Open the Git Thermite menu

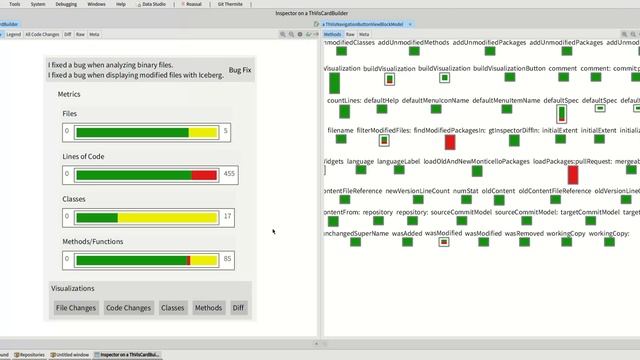(x=230, y=4)
